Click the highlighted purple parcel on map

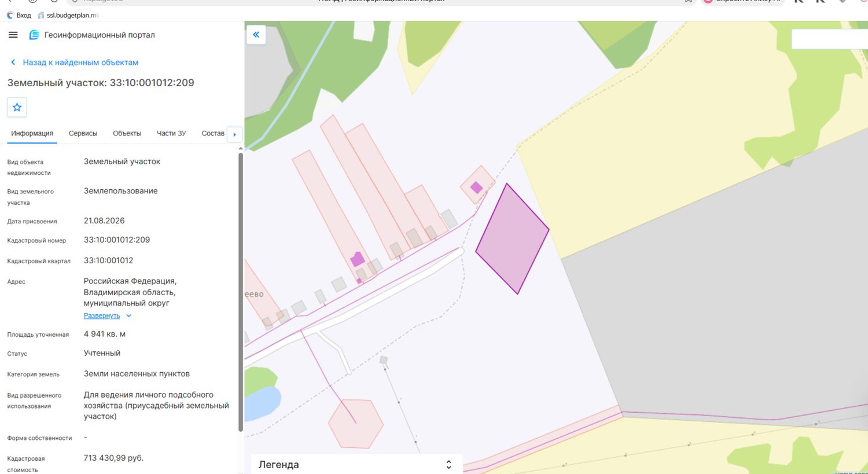pyautogui.click(x=512, y=238)
